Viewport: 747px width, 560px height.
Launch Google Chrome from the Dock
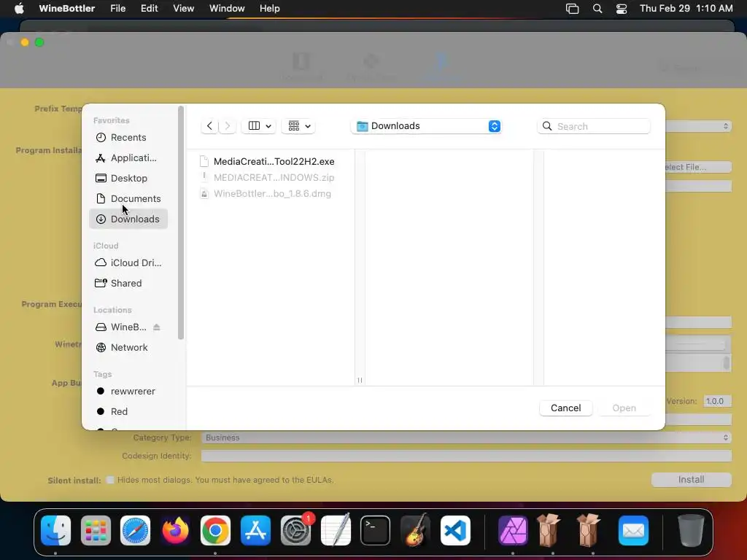[x=215, y=531]
